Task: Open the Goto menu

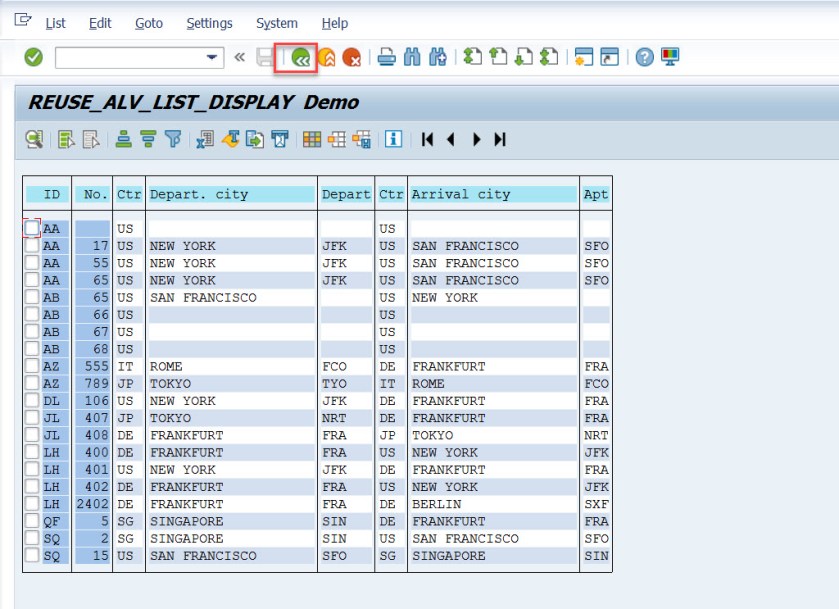Action: (x=149, y=23)
